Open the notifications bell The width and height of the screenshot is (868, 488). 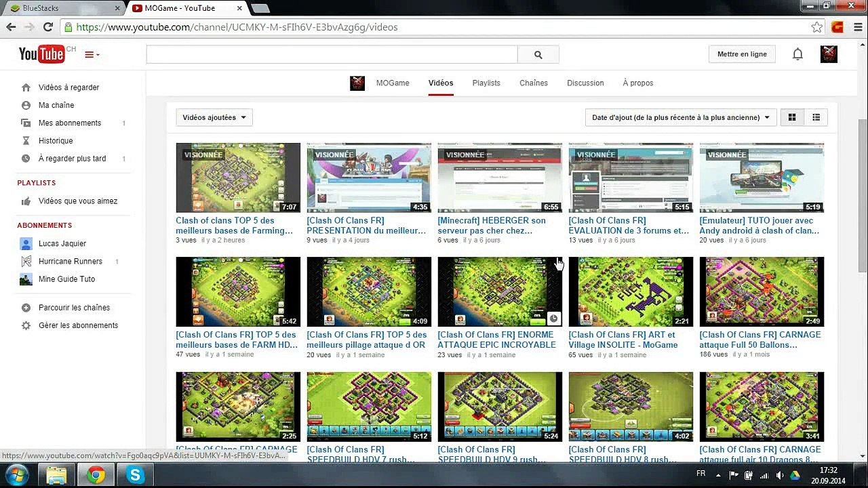tap(797, 54)
